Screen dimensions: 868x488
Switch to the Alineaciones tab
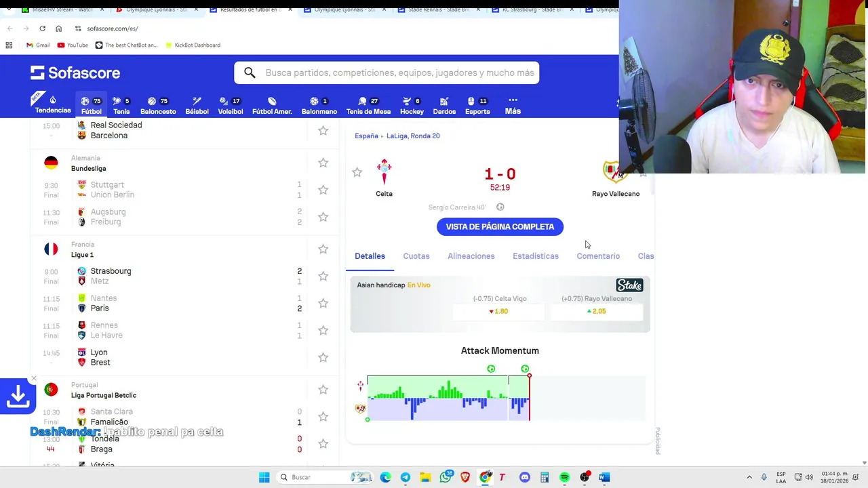coord(471,256)
